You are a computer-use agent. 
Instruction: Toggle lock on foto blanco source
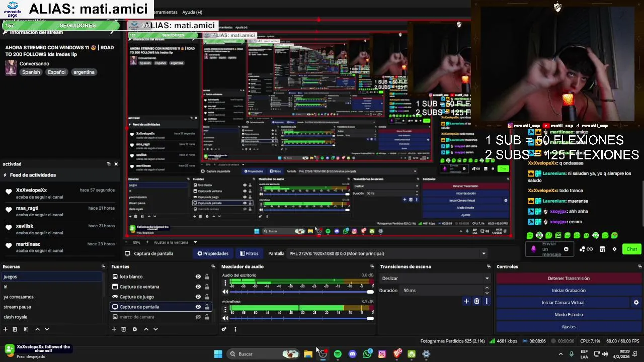pyautogui.click(x=207, y=277)
